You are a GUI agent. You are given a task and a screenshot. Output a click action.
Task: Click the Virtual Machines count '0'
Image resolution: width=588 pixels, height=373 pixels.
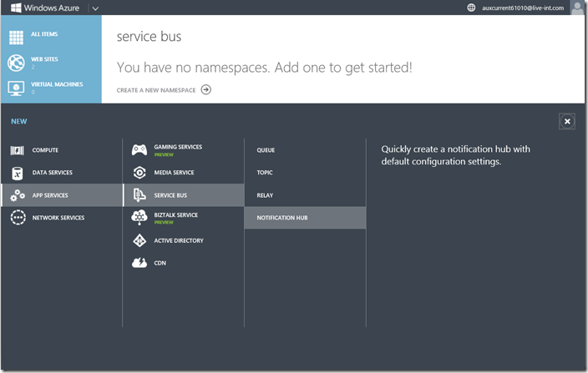[33, 92]
